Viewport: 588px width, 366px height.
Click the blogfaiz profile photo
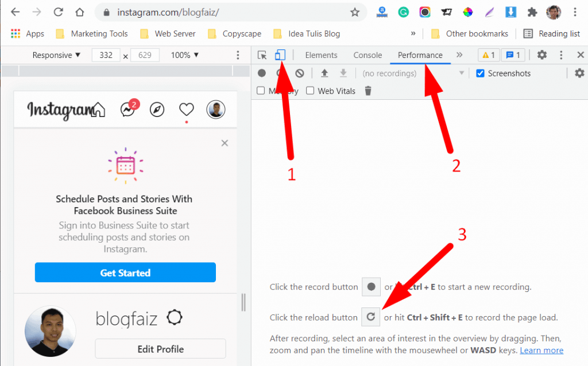51,332
